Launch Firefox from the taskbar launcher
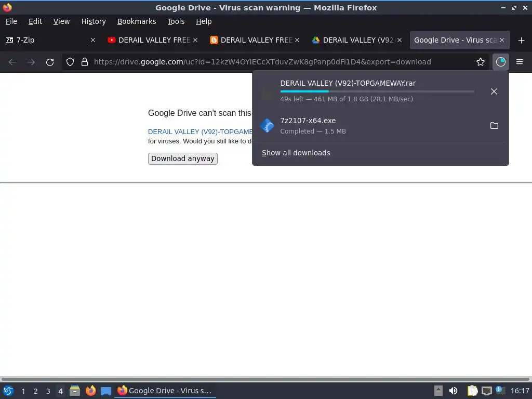532x399 pixels. tap(90, 391)
